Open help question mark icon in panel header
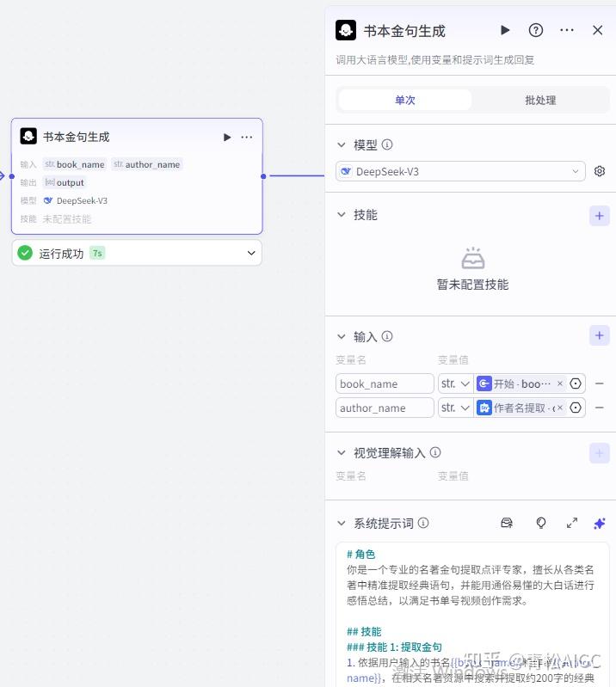Viewport: 616px width, 687px height. [536, 30]
